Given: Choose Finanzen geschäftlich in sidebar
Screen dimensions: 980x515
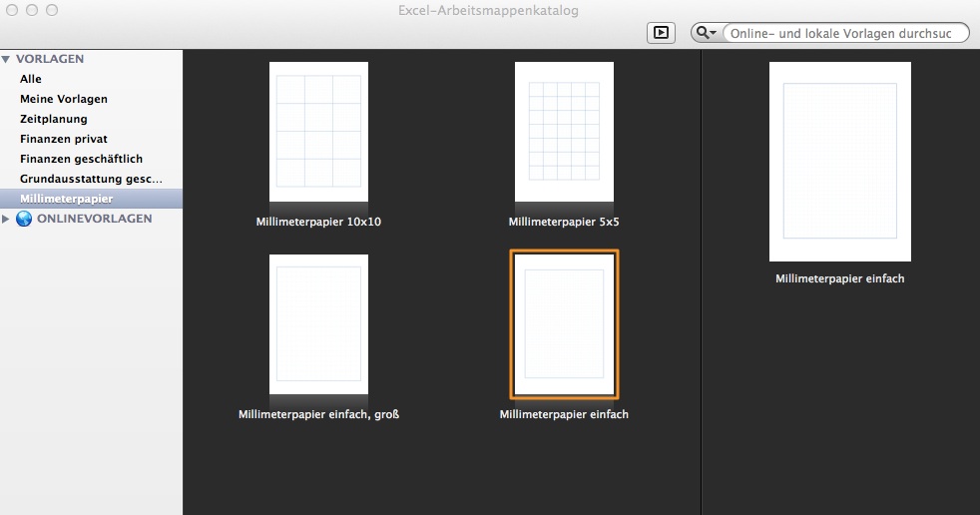Looking at the screenshot, I should pyautogui.click(x=82, y=159).
